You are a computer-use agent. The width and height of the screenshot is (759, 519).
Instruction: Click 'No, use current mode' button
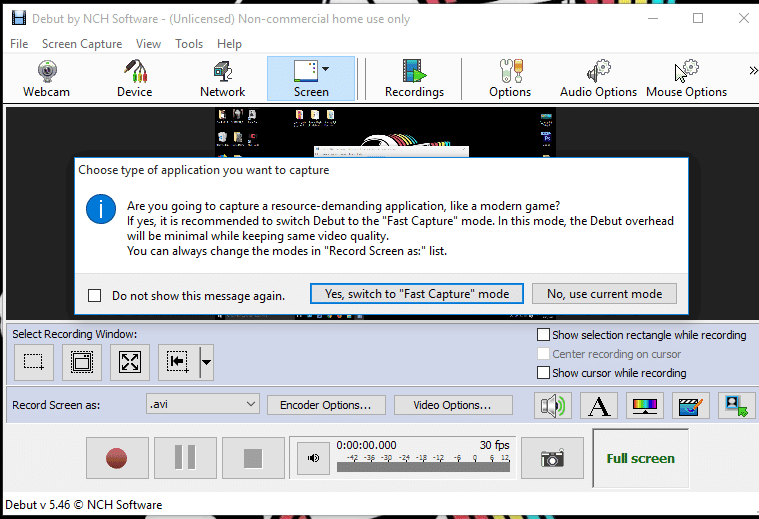[x=604, y=294]
